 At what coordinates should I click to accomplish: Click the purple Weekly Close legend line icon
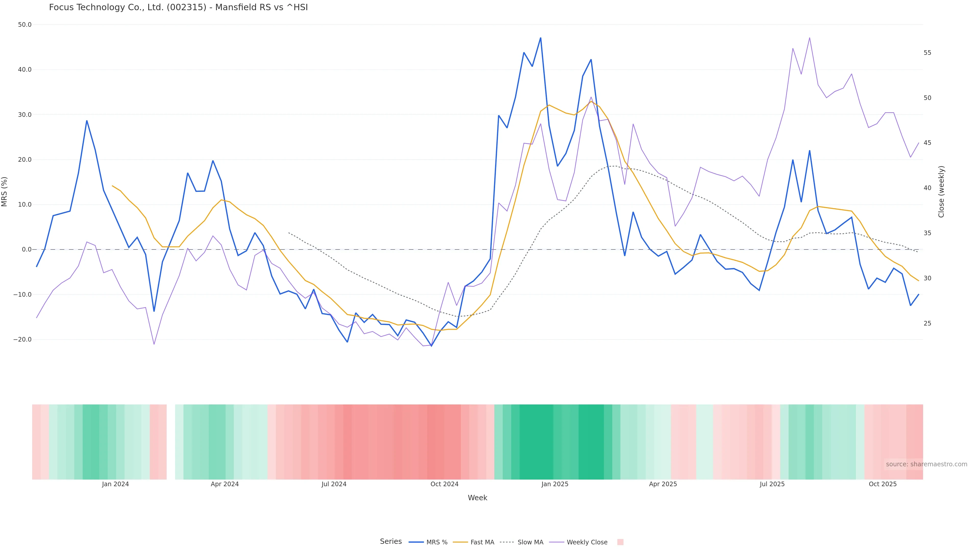[x=557, y=542]
